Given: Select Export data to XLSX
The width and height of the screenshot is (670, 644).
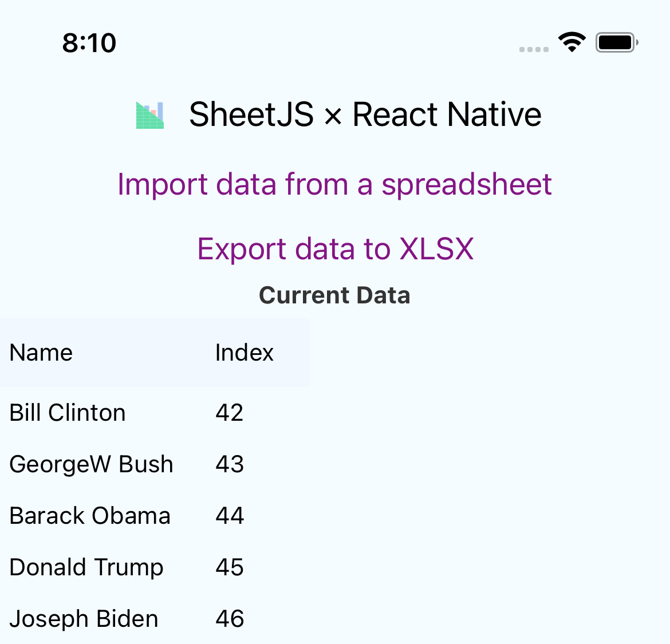Looking at the screenshot, I should (x=335, y=248).
